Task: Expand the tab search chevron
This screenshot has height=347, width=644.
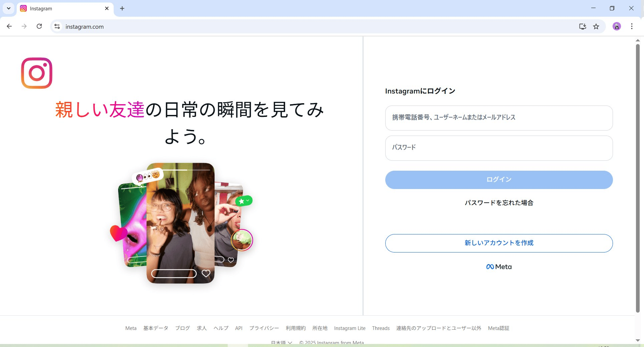Action: pyautogui.click(x=8, y=8)
